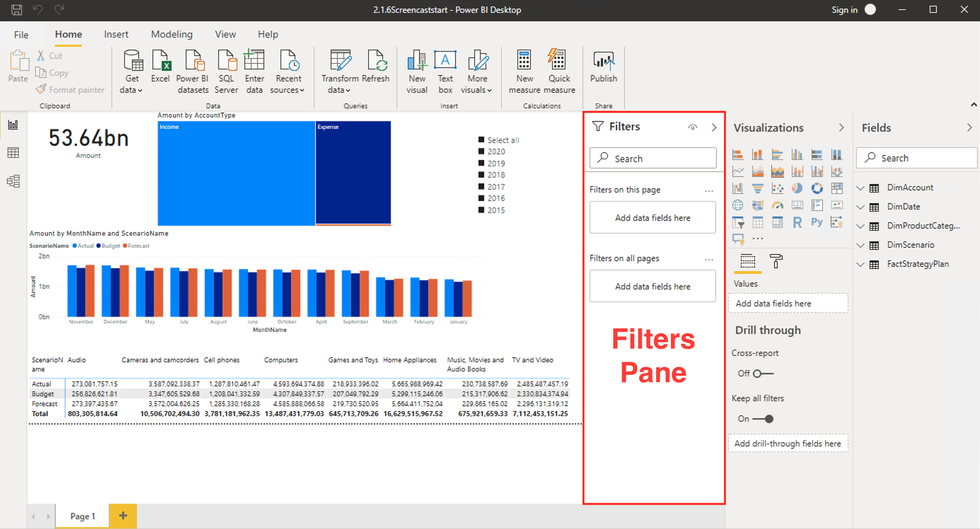Select the Page 1 report tab
The width and height of the screenshot is (980, 529).
click(x=82, y=516)
